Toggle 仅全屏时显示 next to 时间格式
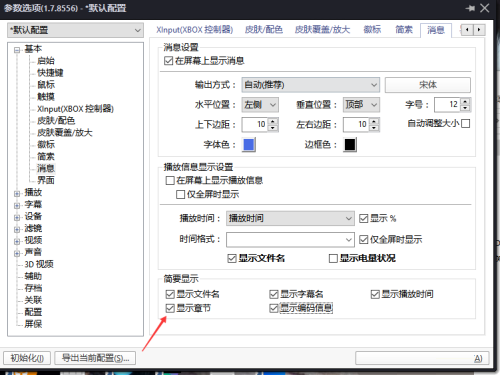 363,239
